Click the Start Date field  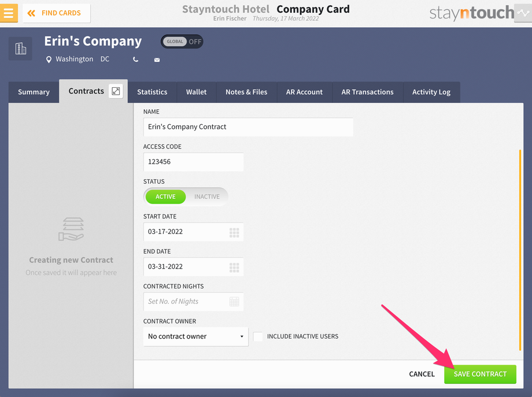193,232
